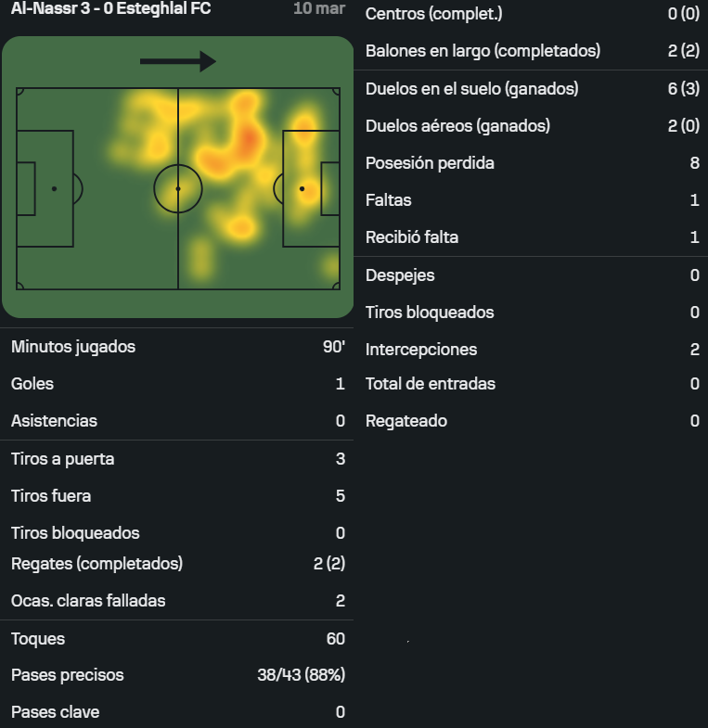Select Ocas. claras falladas row

[177, 601]
